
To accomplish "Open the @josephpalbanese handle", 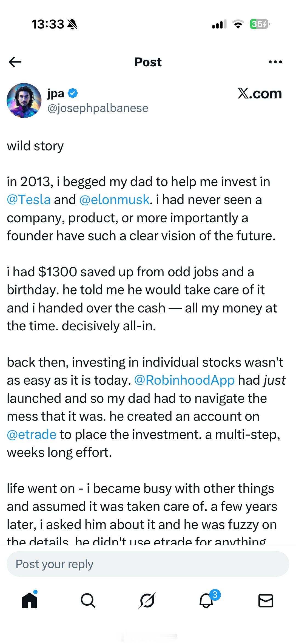I will point(98,108).
